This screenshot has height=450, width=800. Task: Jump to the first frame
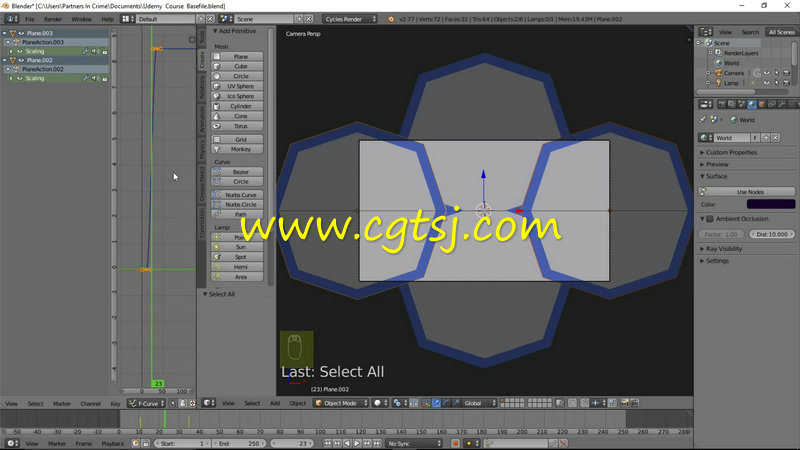pyautogui.click(x=328, y=443)
